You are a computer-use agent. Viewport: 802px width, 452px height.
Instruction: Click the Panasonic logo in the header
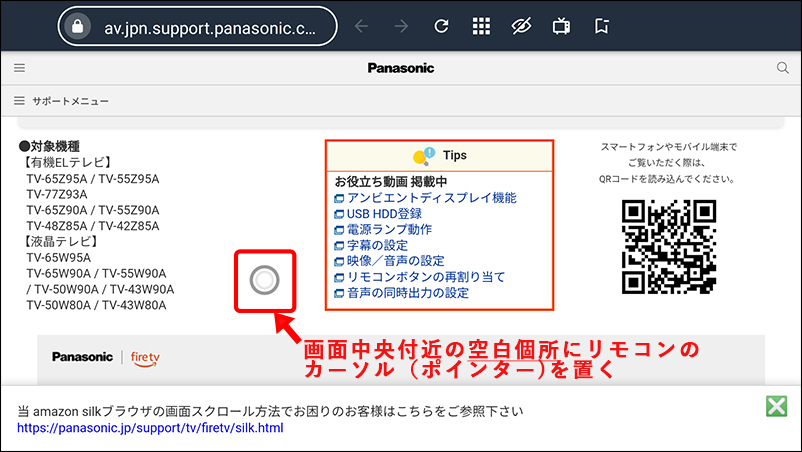pyautogui.click(x=400, y=68)
